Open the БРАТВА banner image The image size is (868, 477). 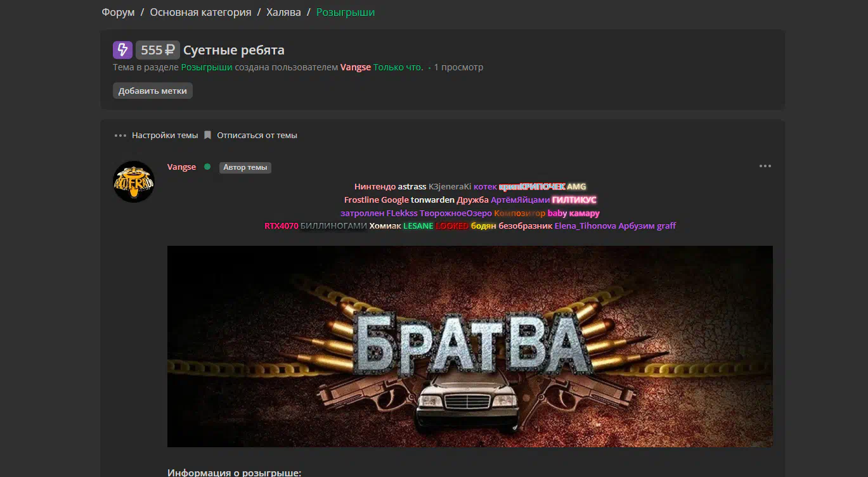click(470, 347)
